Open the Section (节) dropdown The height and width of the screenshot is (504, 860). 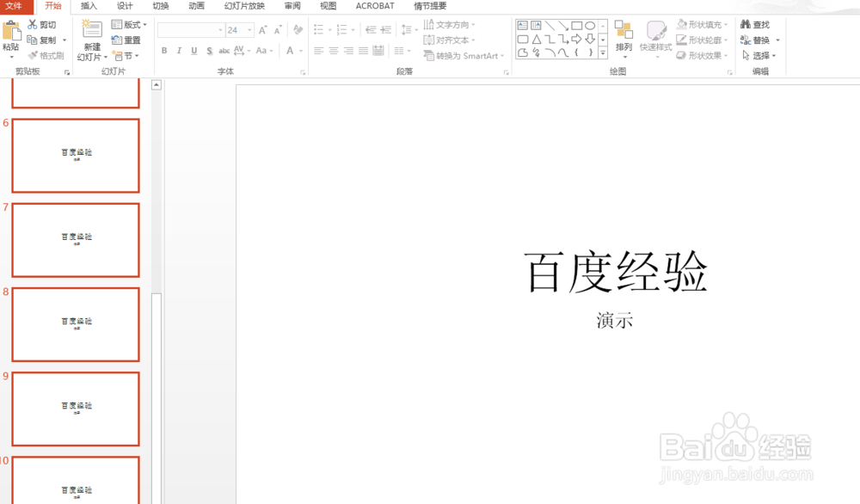(x=126, y=55)
